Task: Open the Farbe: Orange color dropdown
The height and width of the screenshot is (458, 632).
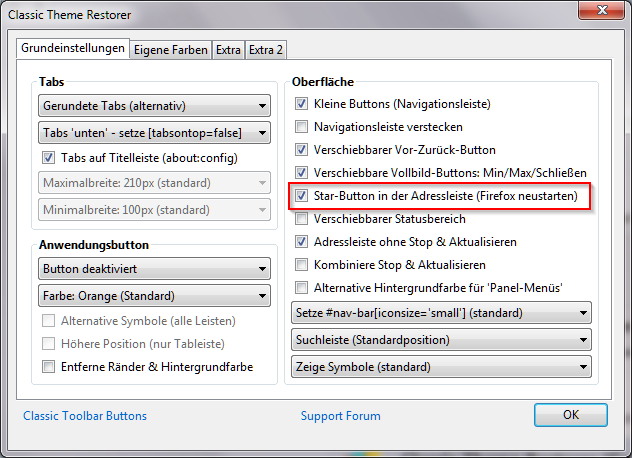Action: (x=155, y=296)
